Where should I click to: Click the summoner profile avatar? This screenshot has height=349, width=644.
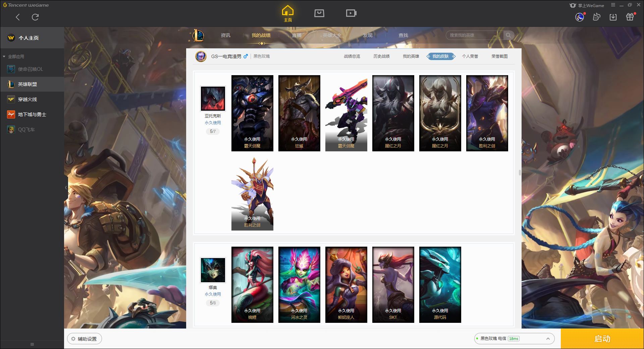click(x=201, y=56)
